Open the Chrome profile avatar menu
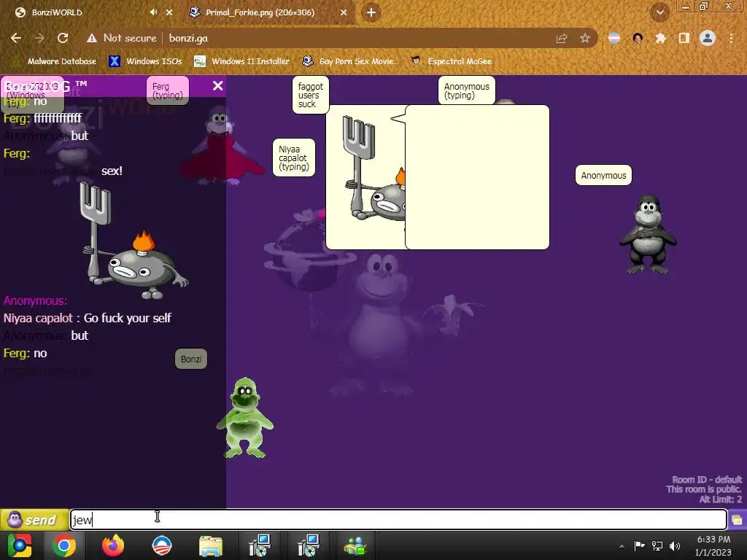 click(708, 38)
